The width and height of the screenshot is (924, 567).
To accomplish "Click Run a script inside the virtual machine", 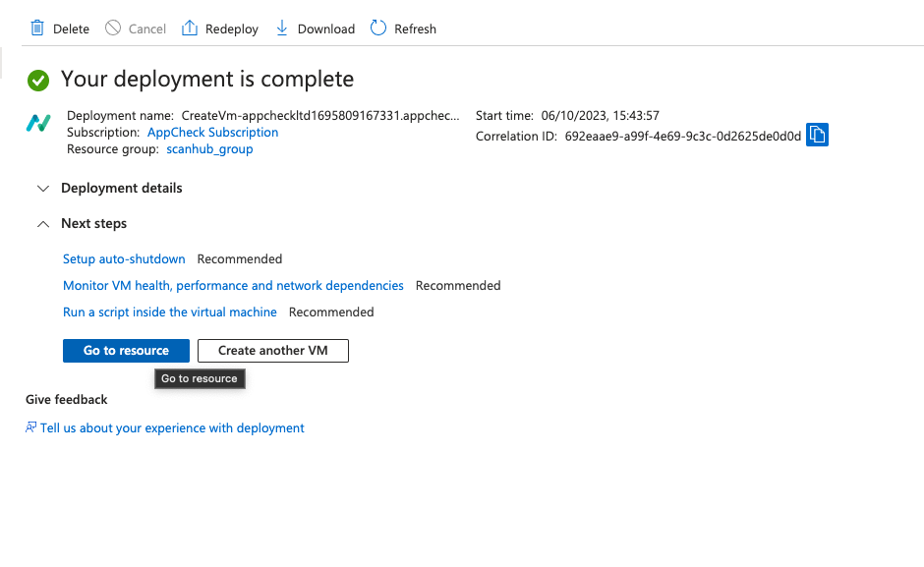I will [169, 312].
